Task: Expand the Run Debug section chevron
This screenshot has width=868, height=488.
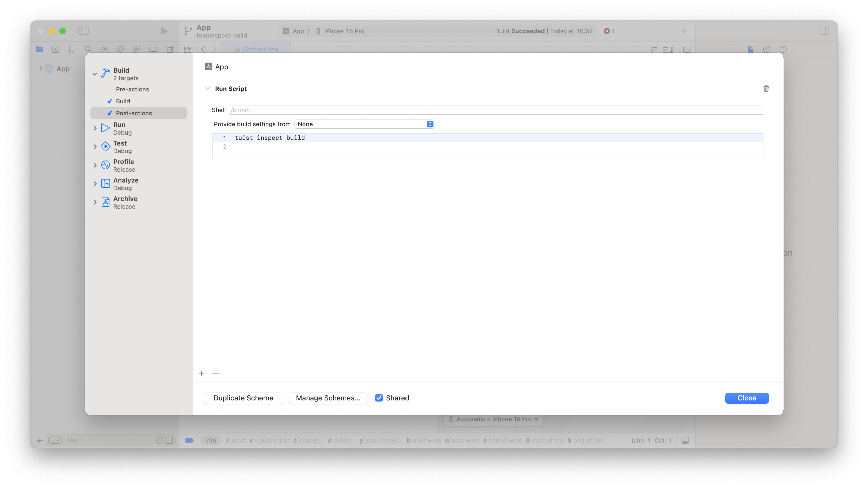Action: coord(95,128)
